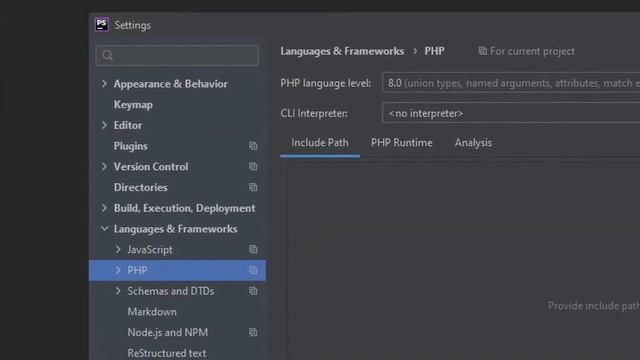Click the search magnifier icon in settings
Image resolution: width=640 pixels, height=360 pixels.
coord(107,56)
